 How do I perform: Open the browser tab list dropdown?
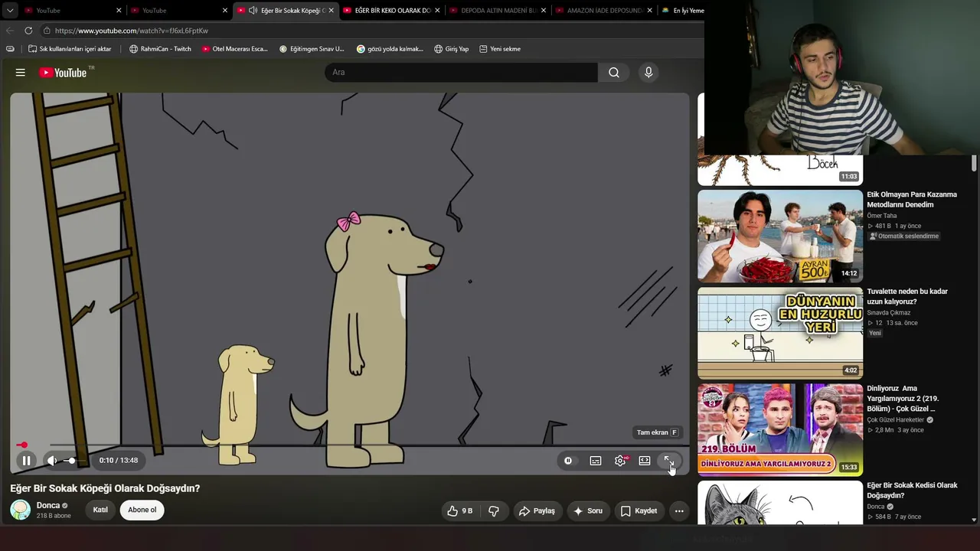coord(10,11)
